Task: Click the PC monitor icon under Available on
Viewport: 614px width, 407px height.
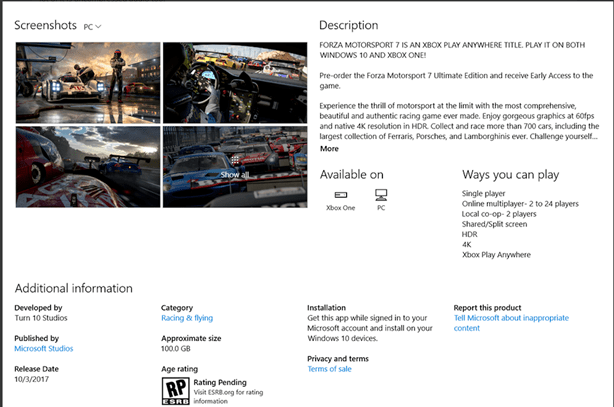Action: tap(381, 194)
